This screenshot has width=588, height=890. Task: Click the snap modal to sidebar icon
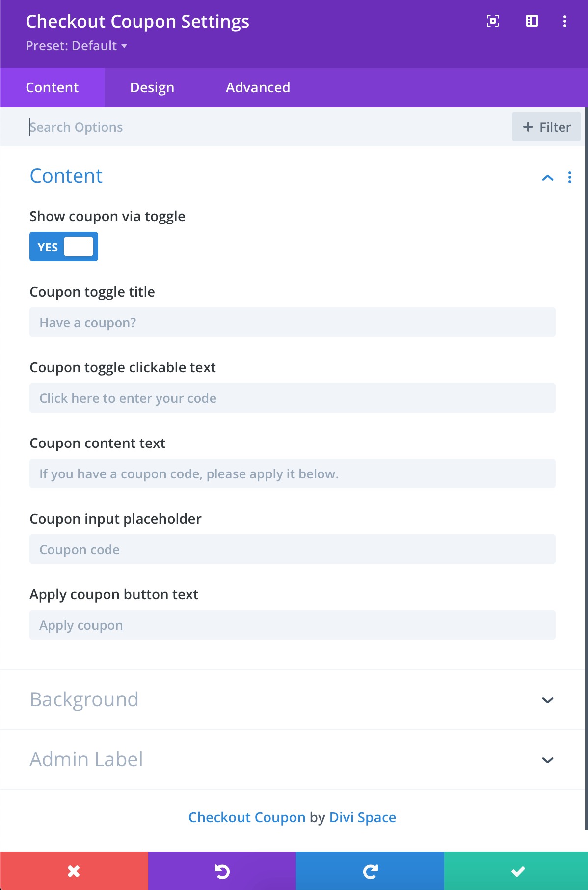pos(532,21)
